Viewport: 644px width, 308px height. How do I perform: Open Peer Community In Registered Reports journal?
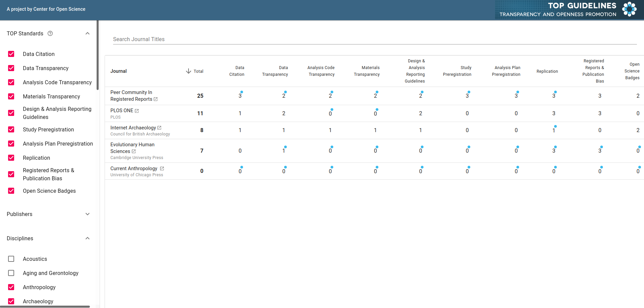[x=131, y=96]
